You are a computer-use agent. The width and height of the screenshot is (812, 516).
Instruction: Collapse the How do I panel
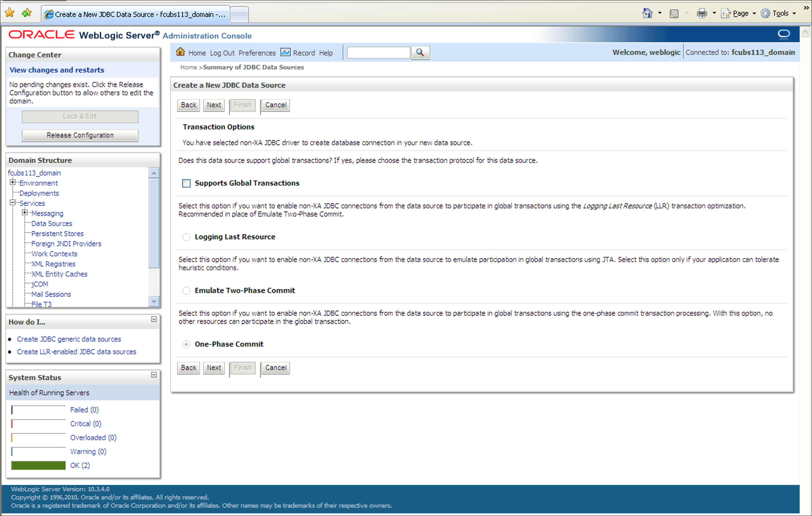click(154, 319)
